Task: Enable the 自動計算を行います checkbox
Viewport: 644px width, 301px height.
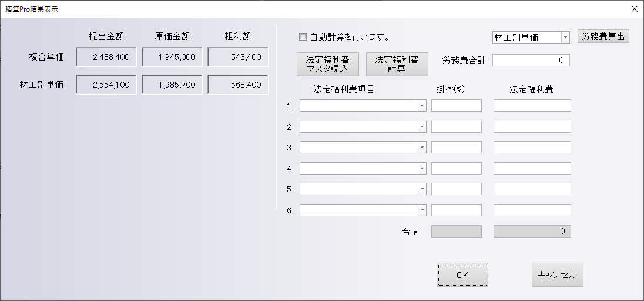Action: pos(303,37)
